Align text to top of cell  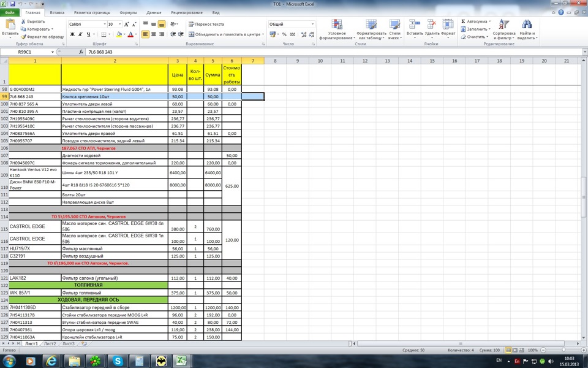click(146, 24)
